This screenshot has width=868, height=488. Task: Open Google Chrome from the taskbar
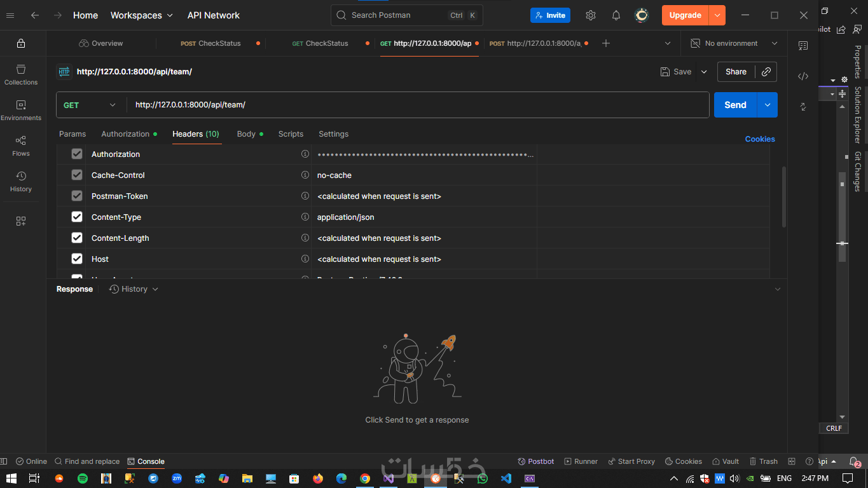365,478
